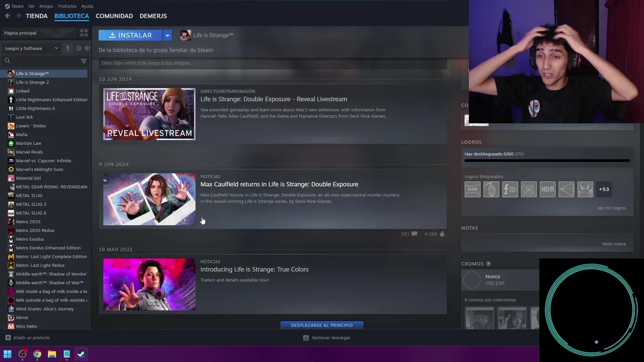Create a Nota nueva

(x=614, y=244)
